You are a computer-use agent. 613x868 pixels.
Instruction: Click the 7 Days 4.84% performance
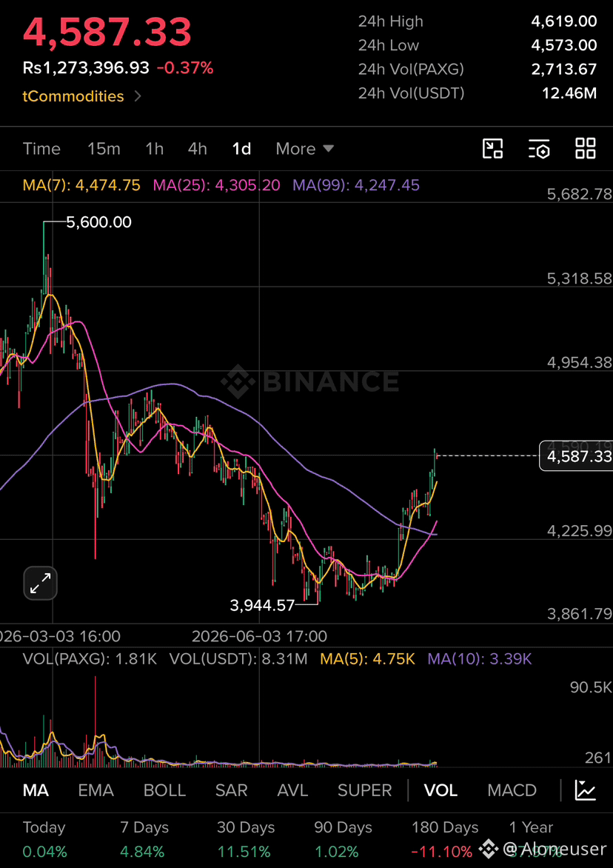pos(144,839)
